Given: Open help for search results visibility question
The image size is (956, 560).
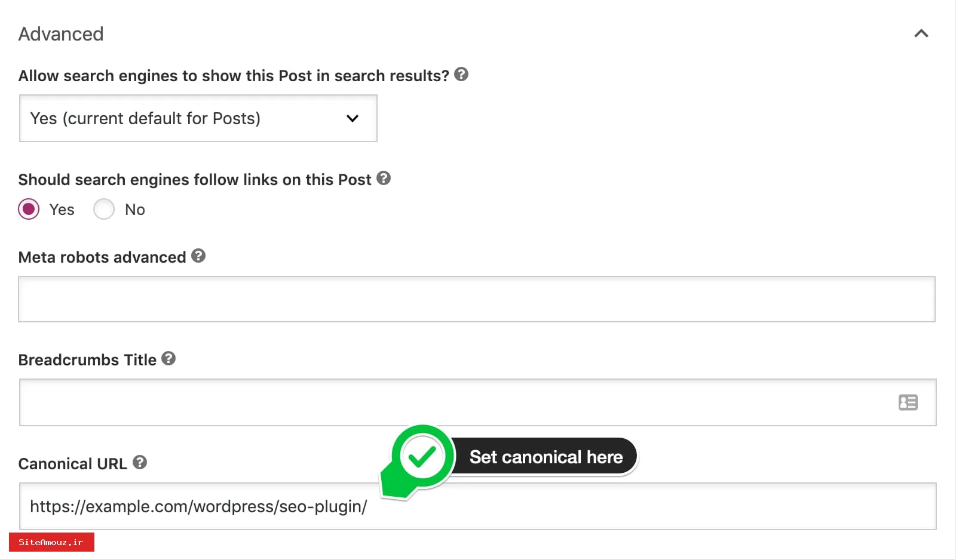Looking at the screenshot, I should click(461, 75).
